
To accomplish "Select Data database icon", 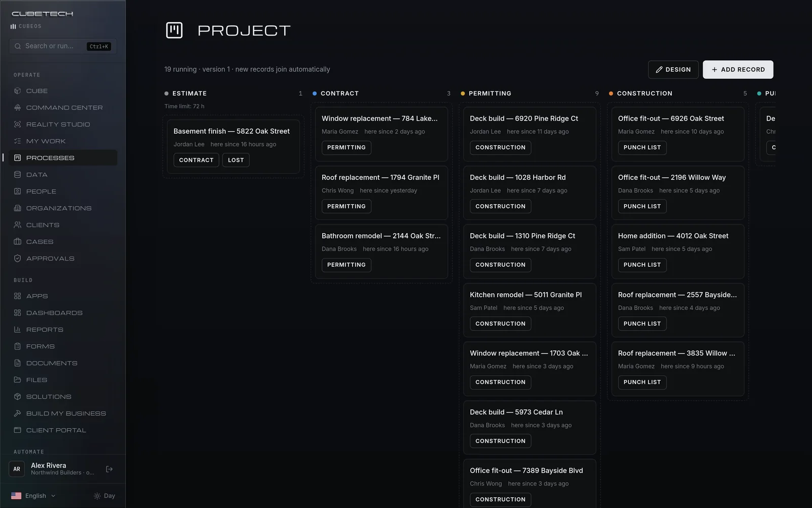I will [17, 175].
